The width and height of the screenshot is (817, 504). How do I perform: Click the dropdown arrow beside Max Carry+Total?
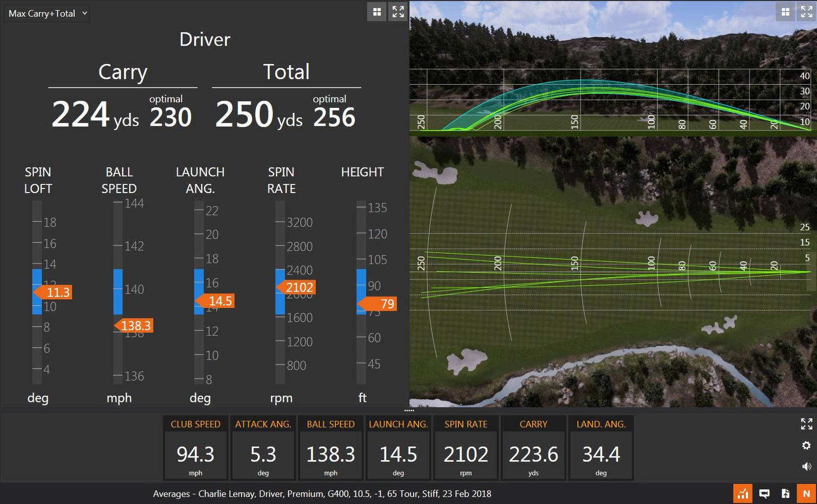pos(84,13)
